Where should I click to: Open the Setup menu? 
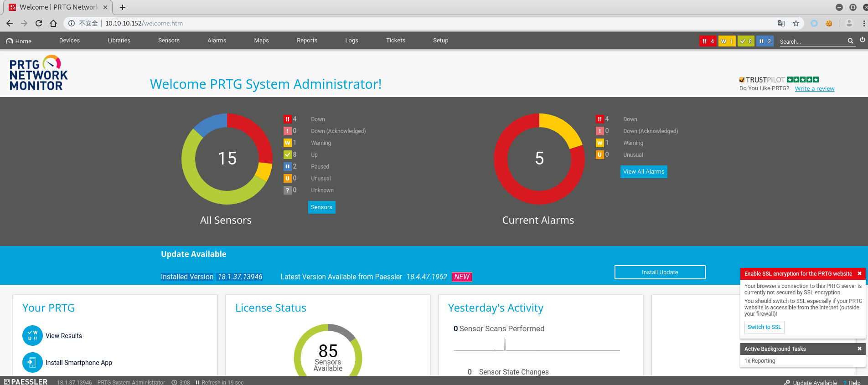(440, 41)
